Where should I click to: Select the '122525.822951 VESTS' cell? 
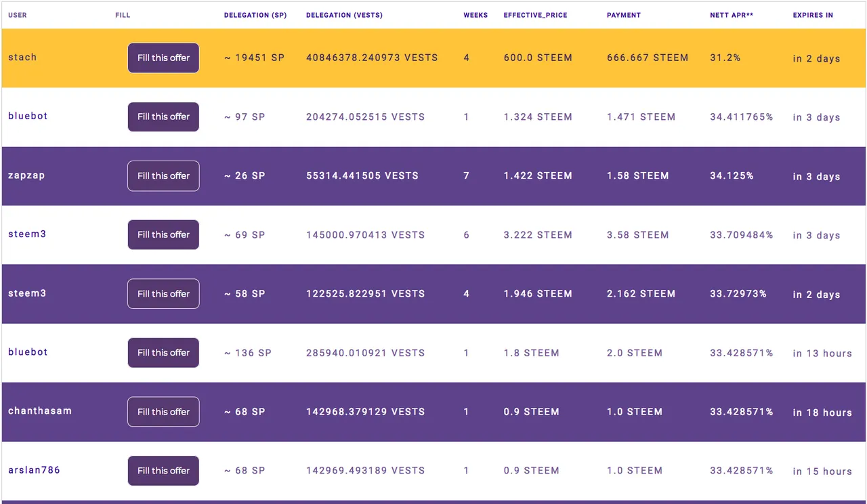pos(366,294)
